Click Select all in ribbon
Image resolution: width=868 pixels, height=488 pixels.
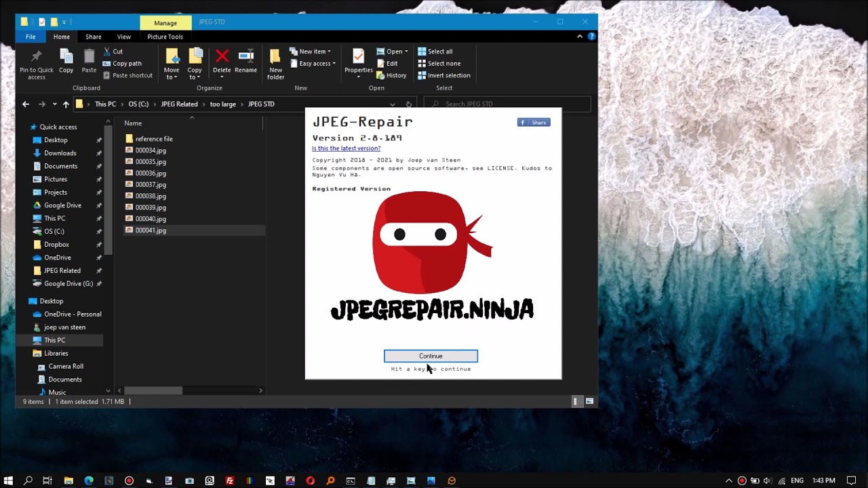(x=435, y=52)
